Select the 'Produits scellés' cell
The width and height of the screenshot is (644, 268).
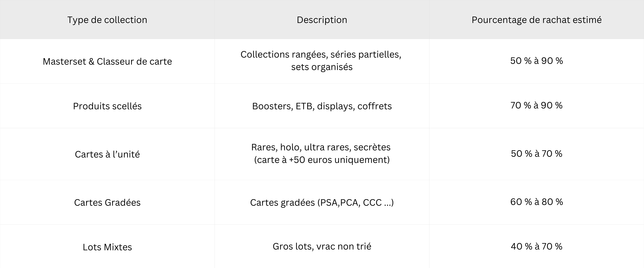[x=107, y=106]
